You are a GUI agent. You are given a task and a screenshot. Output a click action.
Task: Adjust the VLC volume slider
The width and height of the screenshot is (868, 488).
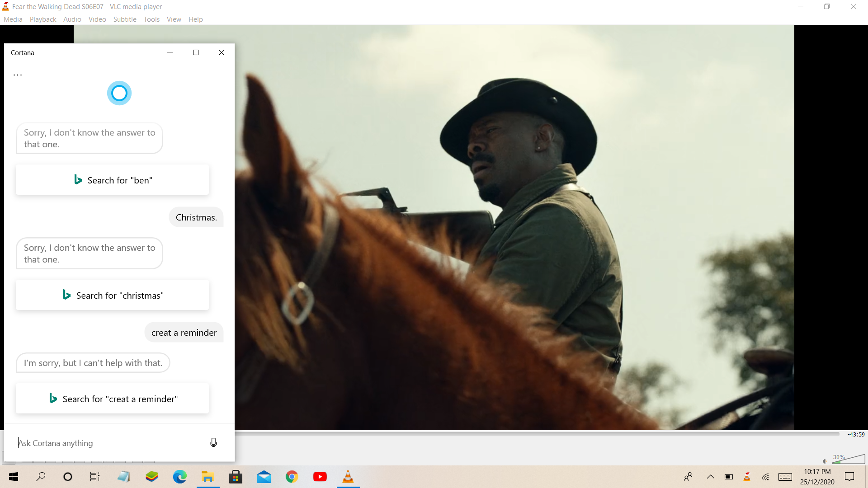point(849,460)
